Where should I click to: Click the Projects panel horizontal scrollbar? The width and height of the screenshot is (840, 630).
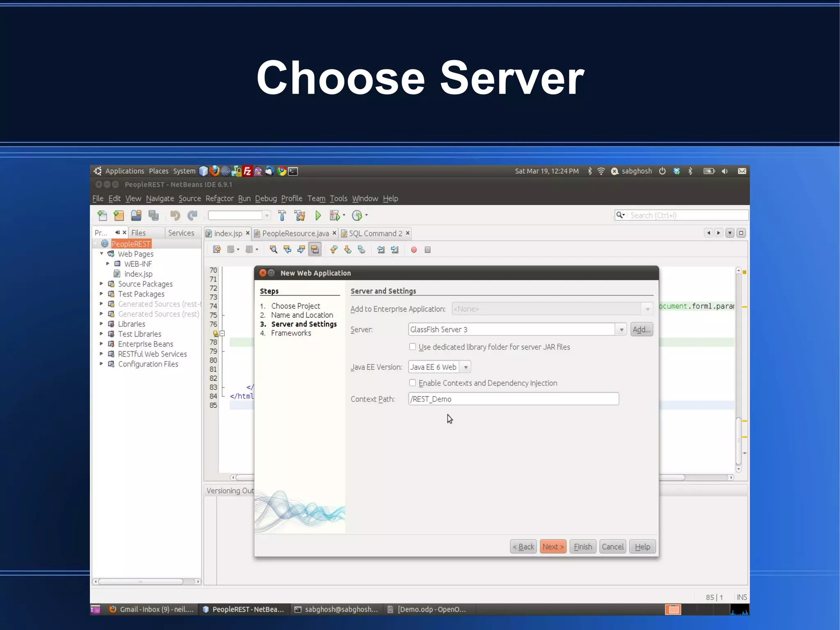click(x=141, y=581)
